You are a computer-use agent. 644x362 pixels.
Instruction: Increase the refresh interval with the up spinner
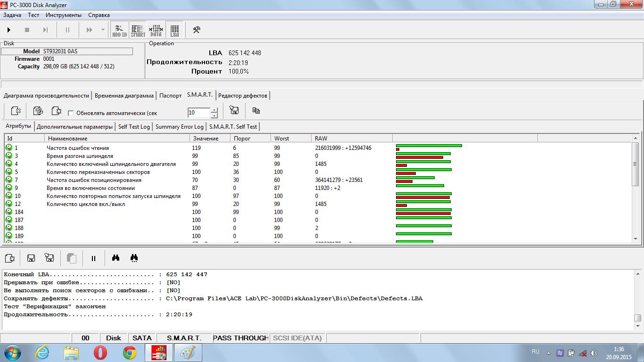214,110
